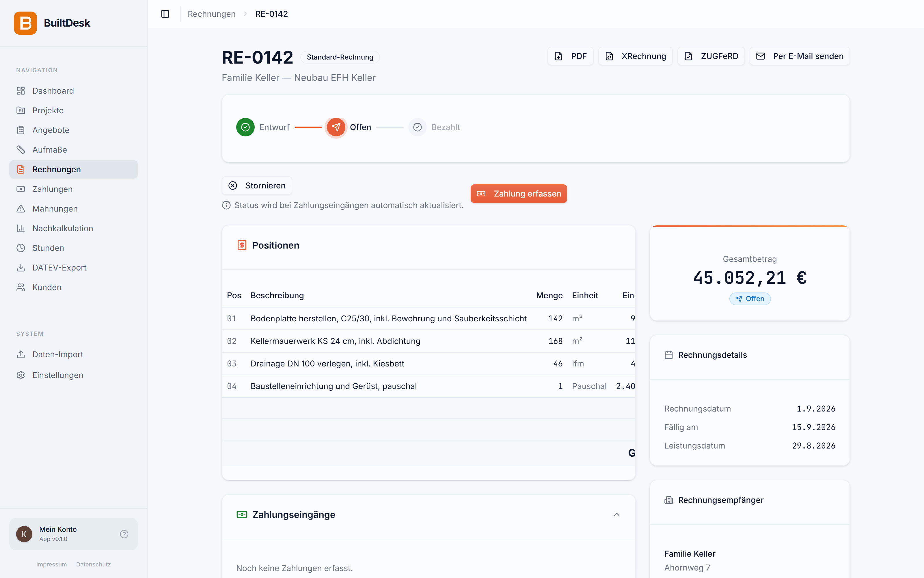Select row 04 Baustelleneinrichtung und Gerüst
924x578 pixels.
[x=429, y=386]
